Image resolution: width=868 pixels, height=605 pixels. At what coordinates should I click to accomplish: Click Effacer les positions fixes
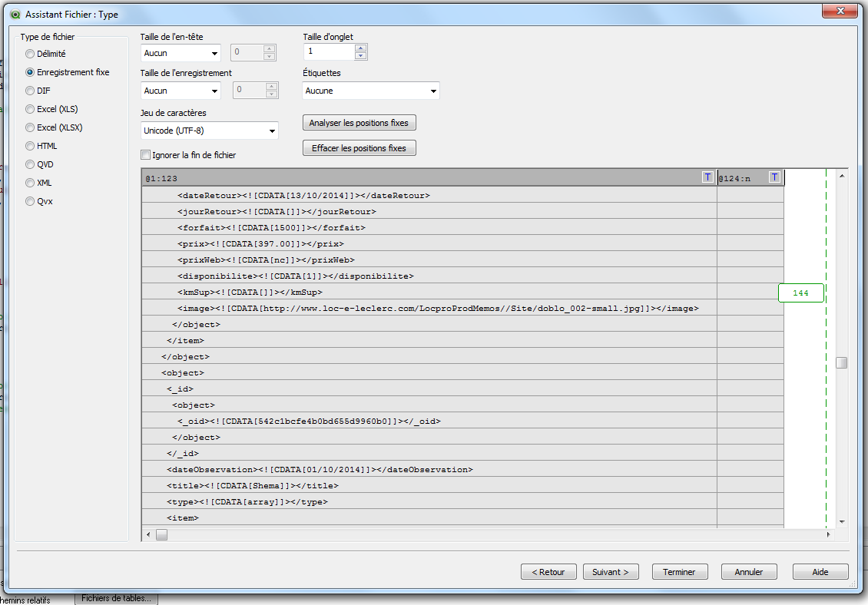(x=359, y=148)
